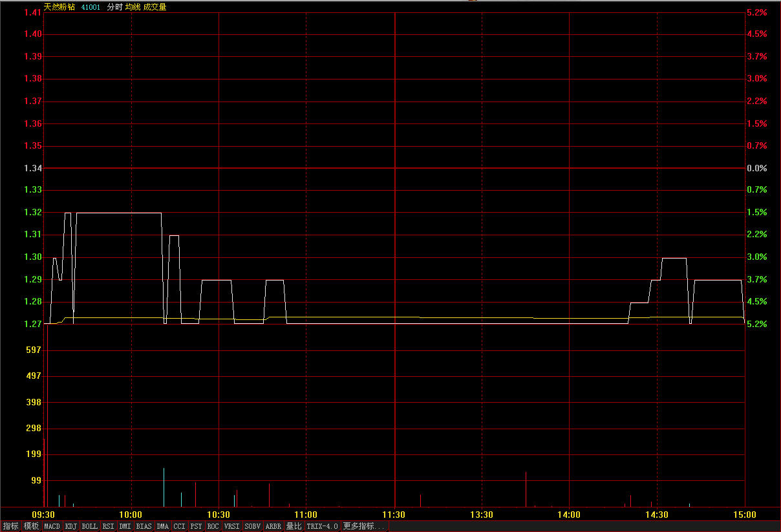Open the 量比 tab
This screenshot has width=781, height=532.
pyautogui.click(x=294, y=526)
